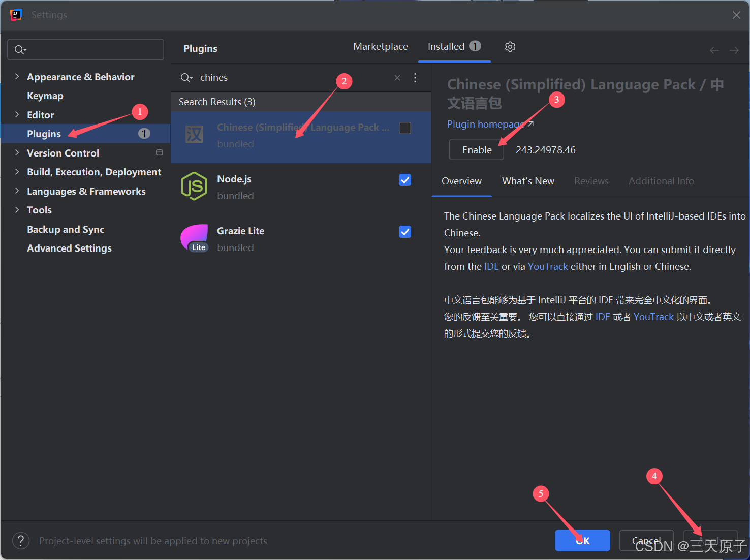Select Chinese (Simplified) Language Pack row

tap(301, 137)
